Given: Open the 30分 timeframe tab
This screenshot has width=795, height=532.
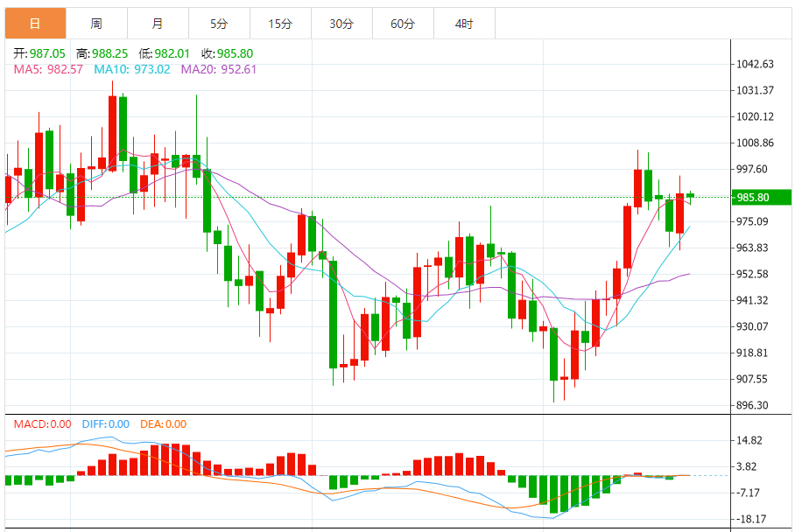Looking at the screenshot, I should point(341,24).
